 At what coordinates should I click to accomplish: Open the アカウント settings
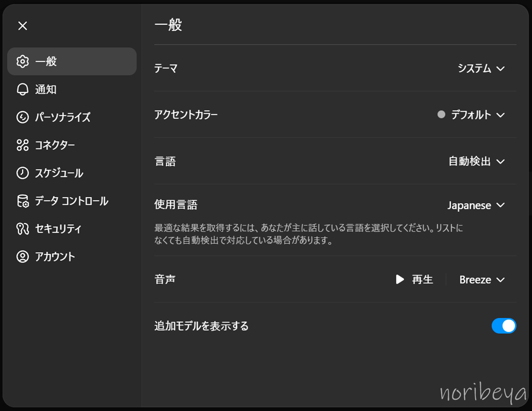72,256
